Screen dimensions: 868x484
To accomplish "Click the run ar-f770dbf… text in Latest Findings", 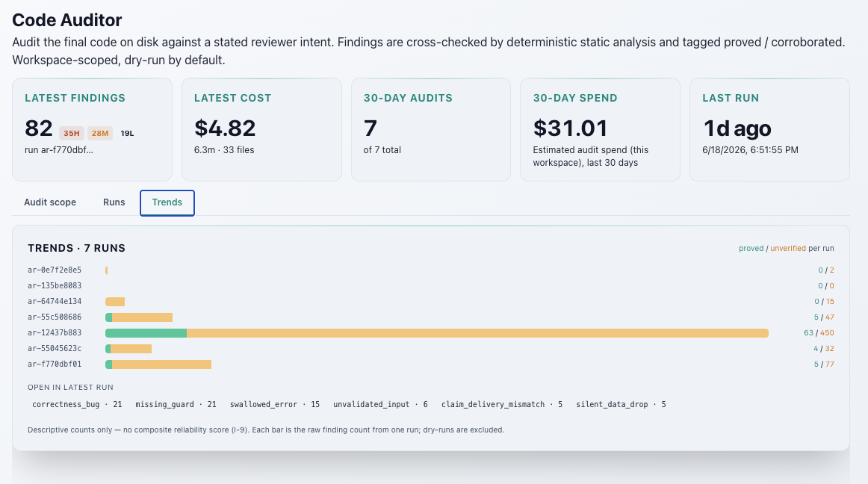I will (59, 150).
